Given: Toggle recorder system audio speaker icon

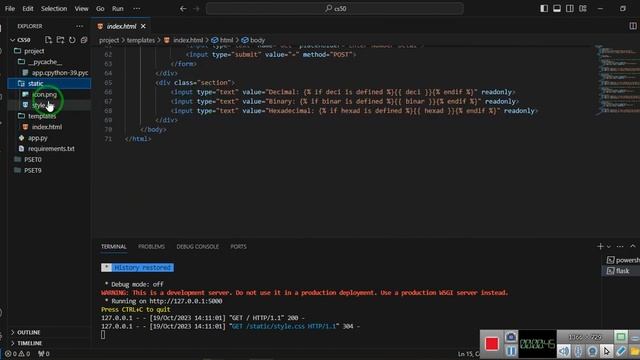Looking at the screenshot, I should pos(564,351).
